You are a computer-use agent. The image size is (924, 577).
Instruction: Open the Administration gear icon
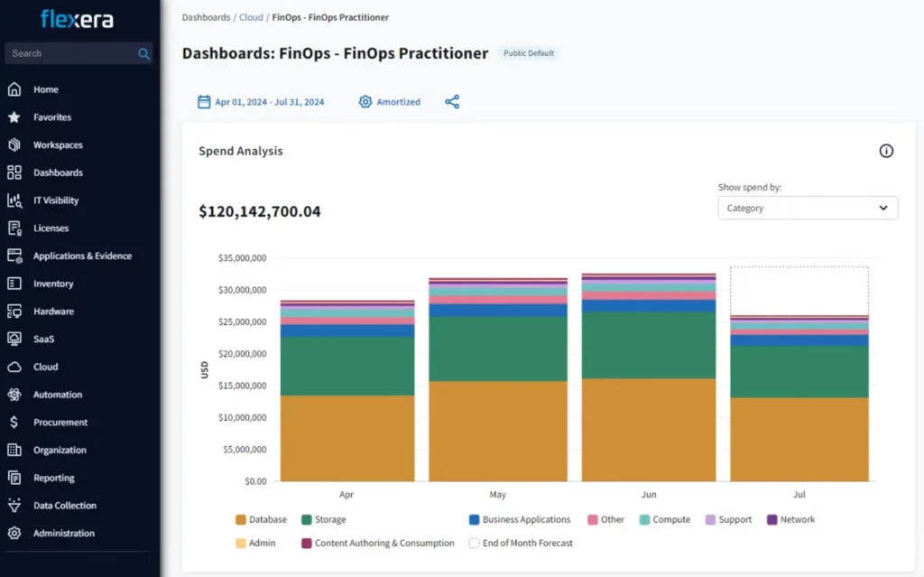click(14, 534)
